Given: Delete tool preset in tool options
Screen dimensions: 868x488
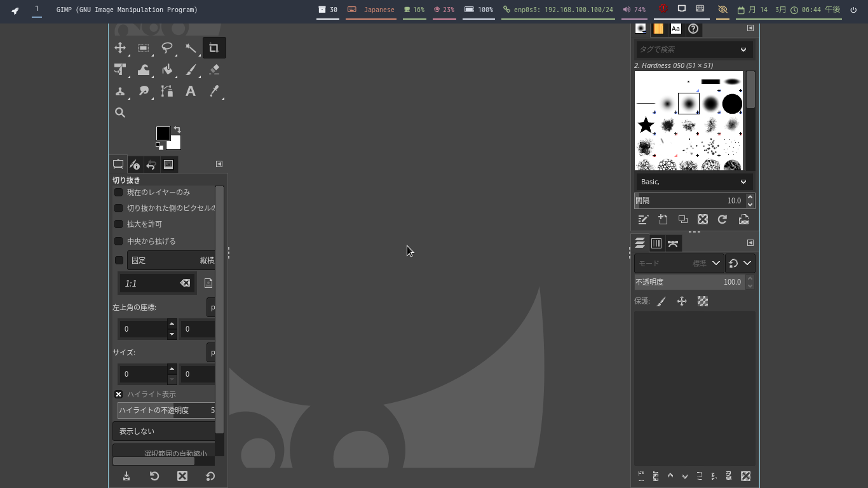Looking at the screenshot, I should (182, 476).
